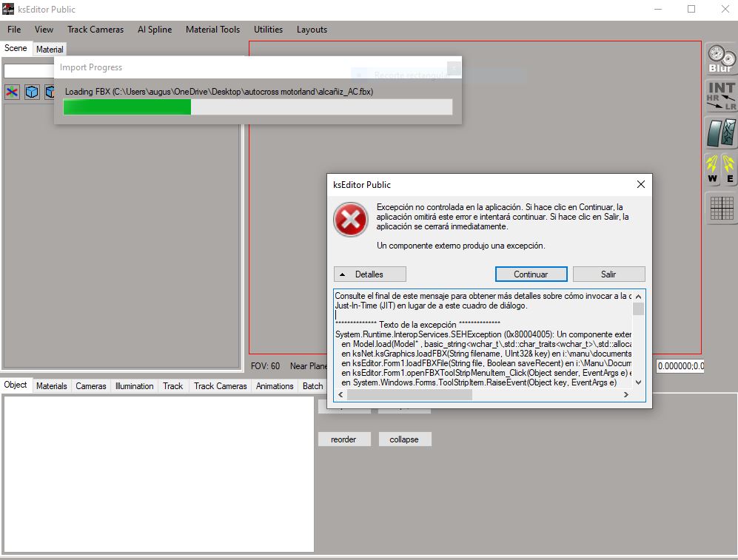Image resolution: width=738 pixels, height=560 pixels.
Task: Open the Animations tab
Action: [x=275, y=386]
